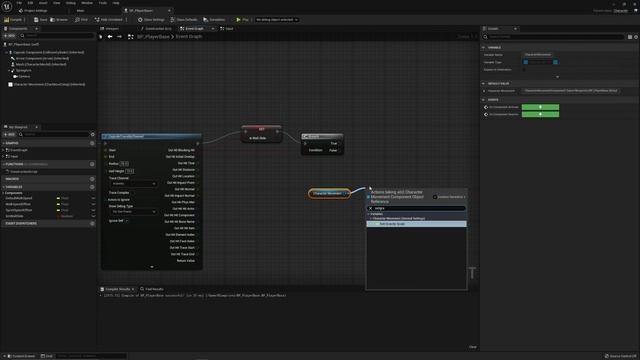Add On Component Deactivated event green button

(540, 114)
